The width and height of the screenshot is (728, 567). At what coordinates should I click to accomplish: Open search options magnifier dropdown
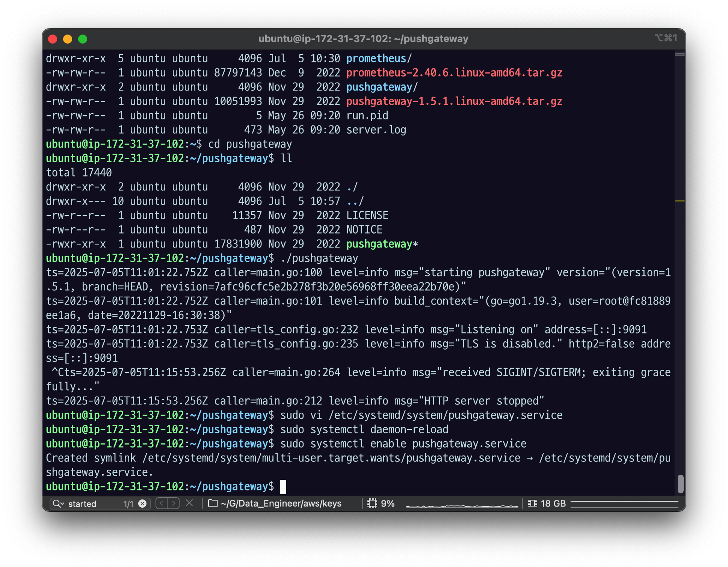pos(58,504)
